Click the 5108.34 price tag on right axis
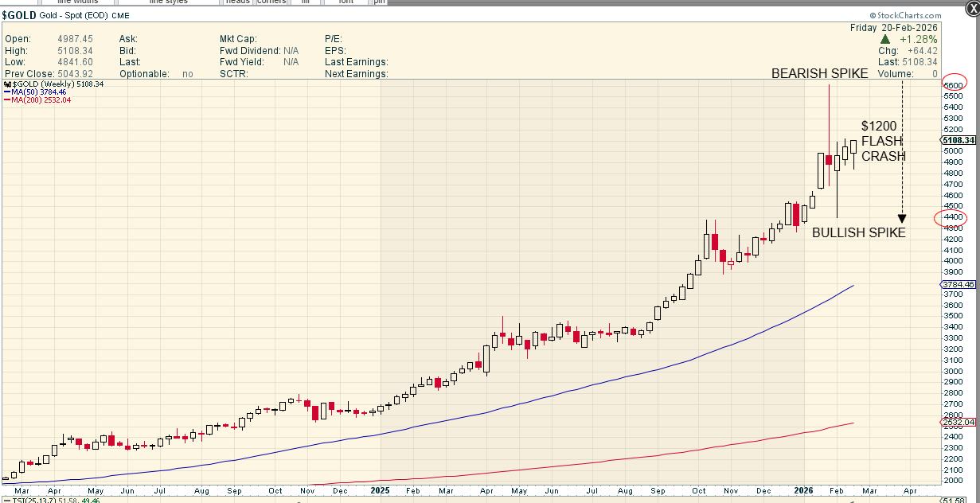The width and height of the screenshot is (980, 503). (960, 140)
